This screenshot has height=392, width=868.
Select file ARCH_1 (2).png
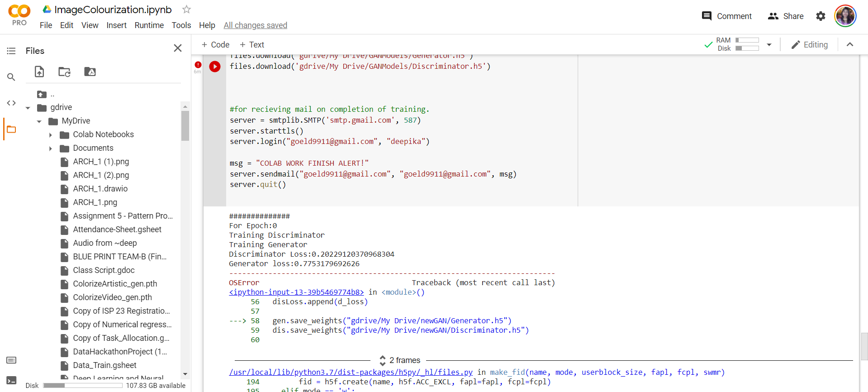tap(101, 175)
